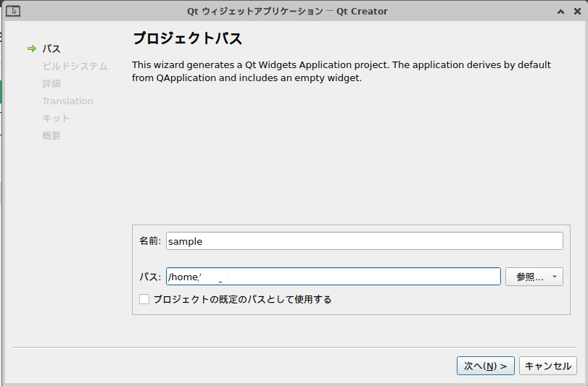Click the window menu icon in title bar
This screenshot has width=588, height=386.
click(x=13, y=12)
